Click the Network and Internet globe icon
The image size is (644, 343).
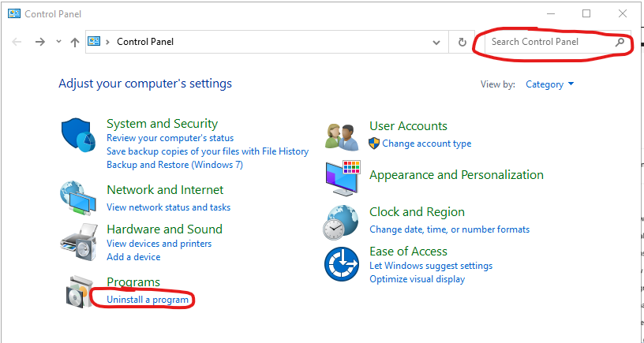pos(78,198)
